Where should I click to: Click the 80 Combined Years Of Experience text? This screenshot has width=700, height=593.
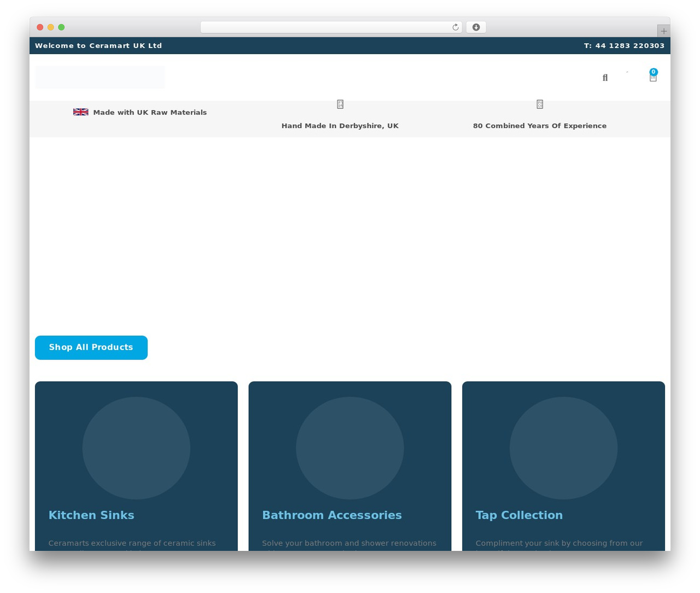coord(540,126)
